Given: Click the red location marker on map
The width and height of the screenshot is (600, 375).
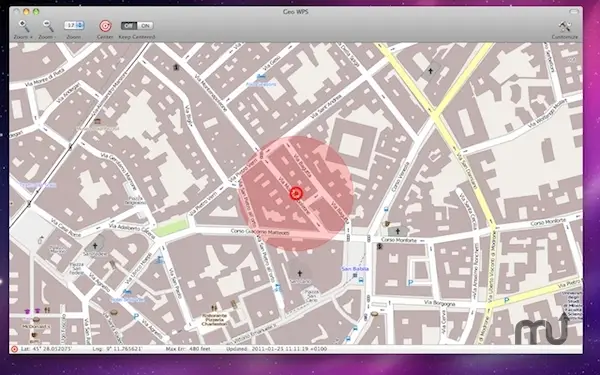Looking at the screenshot, I should coord(296,193).
